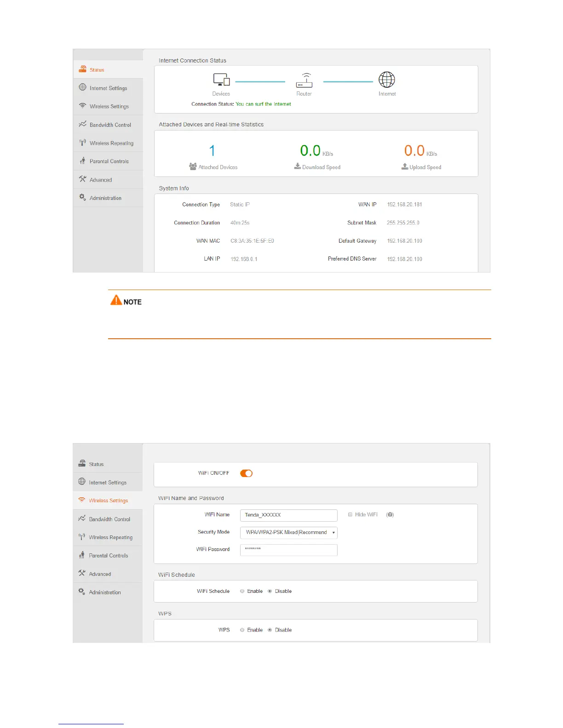Click the orange Wireless Settings icon in lower sidebar

(82, 500)
